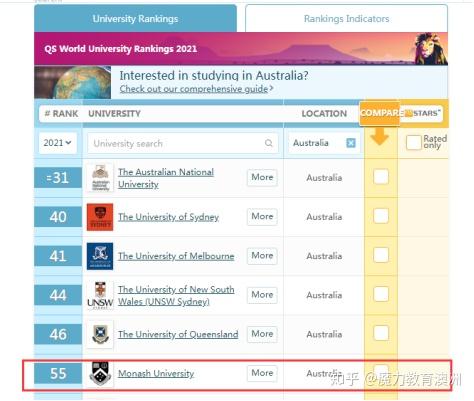Tick compare box for UNSW Sydney
The width and height of the screenshot is (474, 401).
click(381, 294)
